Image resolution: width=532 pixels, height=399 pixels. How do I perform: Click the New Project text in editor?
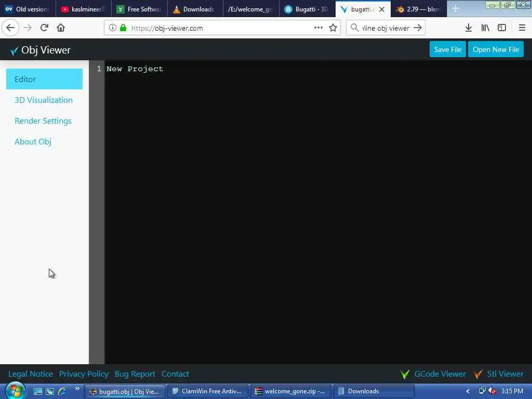coord(135,69)
